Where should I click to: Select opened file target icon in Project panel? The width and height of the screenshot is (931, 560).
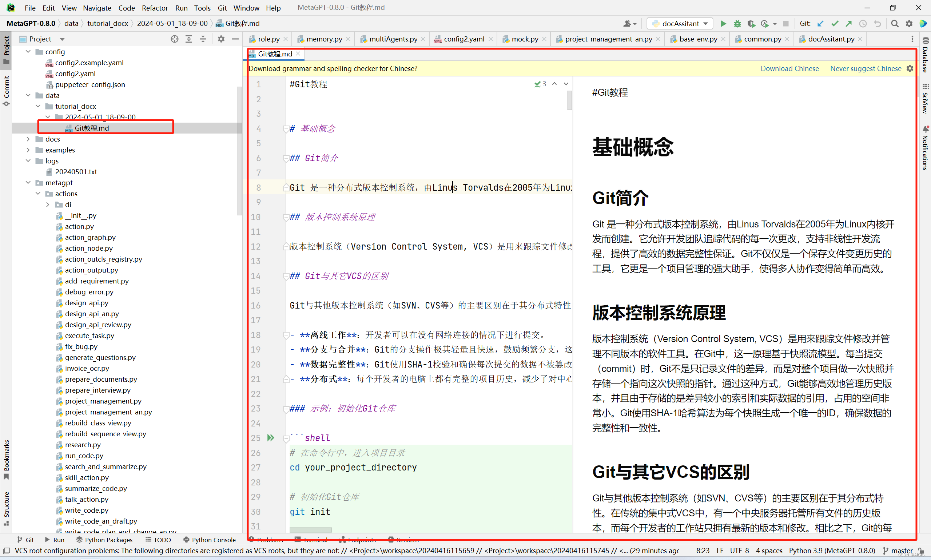pyautogui.click(x=174, y=39)
